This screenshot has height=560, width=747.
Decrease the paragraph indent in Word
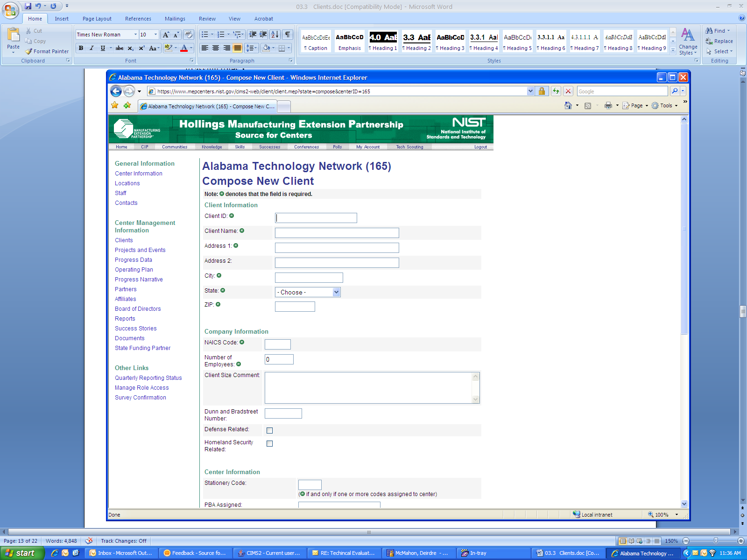coord(253,35)
